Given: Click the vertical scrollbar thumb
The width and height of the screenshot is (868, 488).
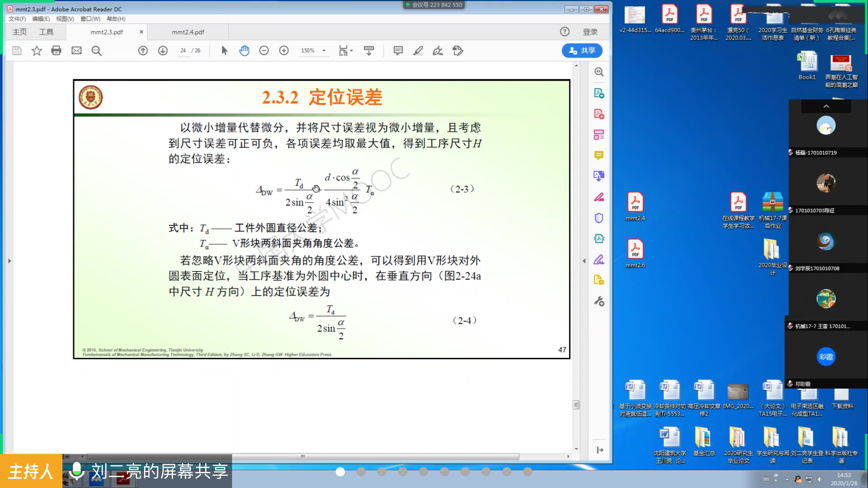Looking at the screenshot, I should click(x=576, y=405).
